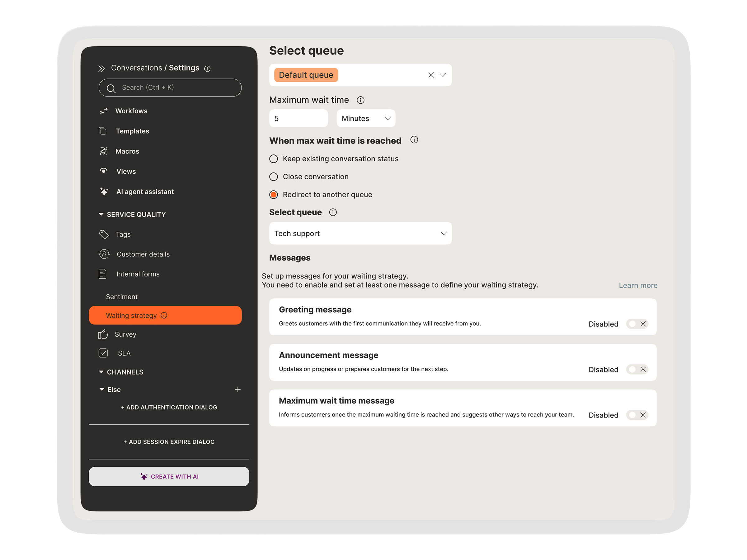This screenshot has width=747, height=560.
Task: Open the Sentiment settings item
Action: 122,297
